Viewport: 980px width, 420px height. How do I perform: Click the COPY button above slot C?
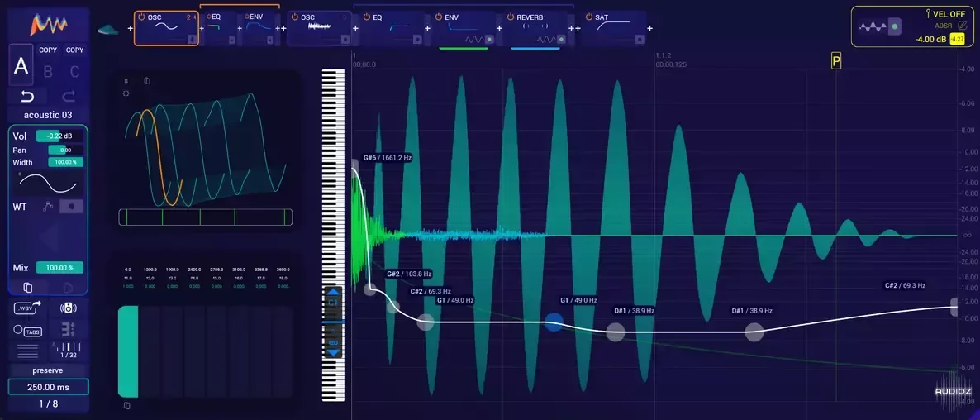(75, 50)
